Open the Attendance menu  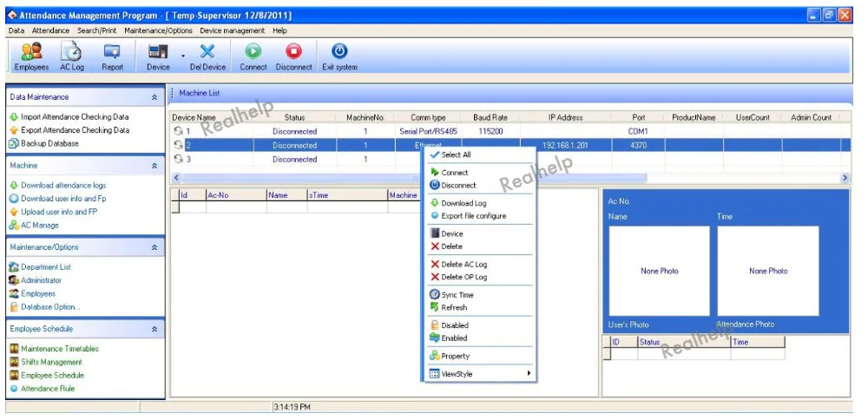(x=51, y=30)
